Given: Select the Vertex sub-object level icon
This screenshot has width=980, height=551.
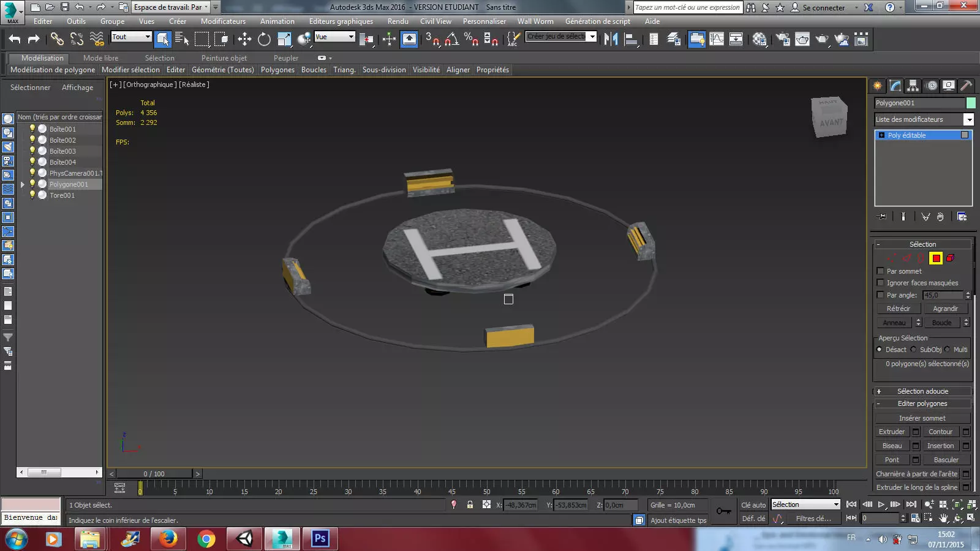Looking at the screenshot, I should pos(891,258).
